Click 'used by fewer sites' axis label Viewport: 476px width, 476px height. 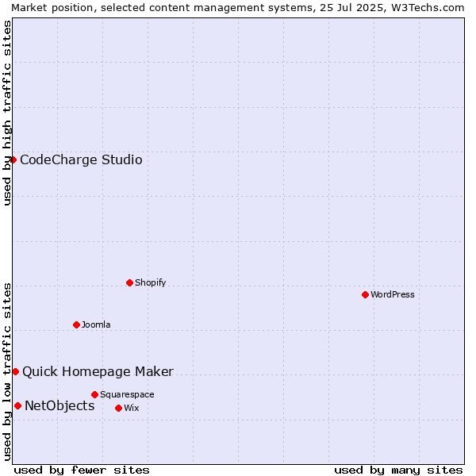[x=82, y=470]
